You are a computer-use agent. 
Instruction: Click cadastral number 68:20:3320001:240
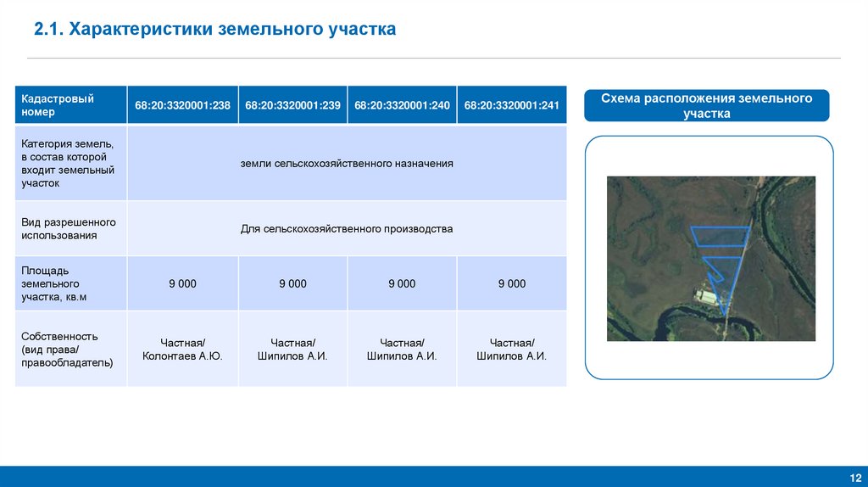click(402, 104)
